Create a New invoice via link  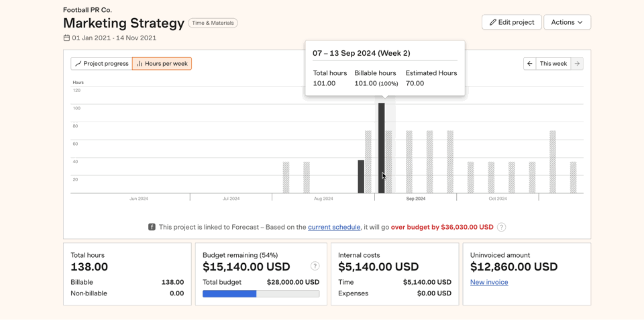click(489, 283)
